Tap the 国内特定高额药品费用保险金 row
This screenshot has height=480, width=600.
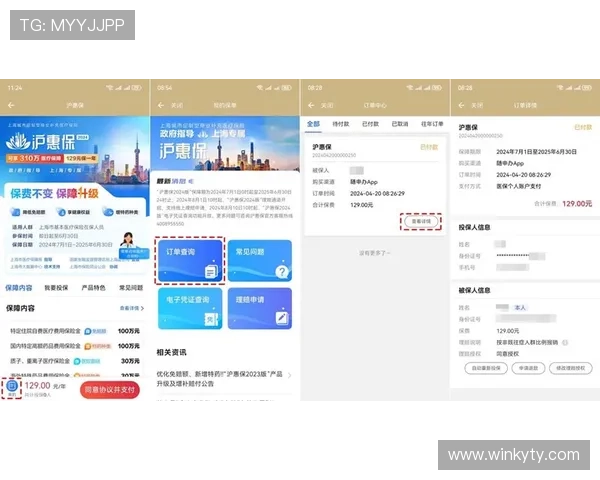pyautogui.click(x=75, y=346)
